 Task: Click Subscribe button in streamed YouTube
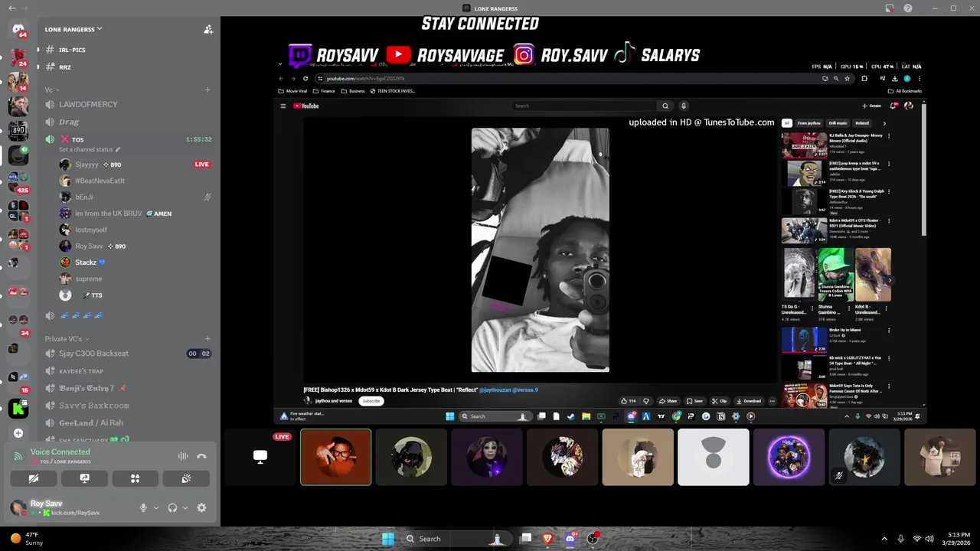(371, 401)
